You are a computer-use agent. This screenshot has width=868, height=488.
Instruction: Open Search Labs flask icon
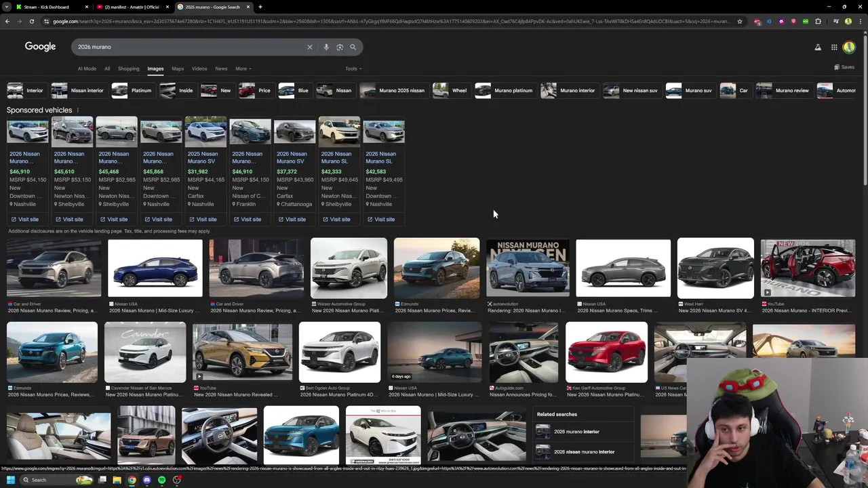coord(818,47)
